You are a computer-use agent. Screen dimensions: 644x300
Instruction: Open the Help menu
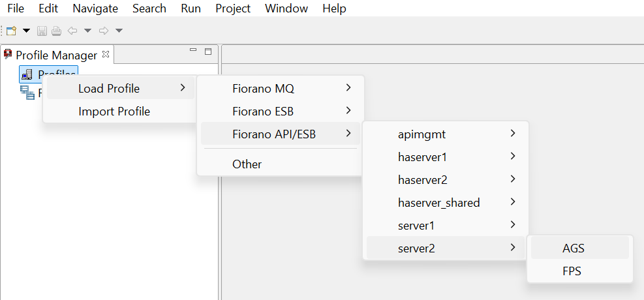(x=334, y=8)
